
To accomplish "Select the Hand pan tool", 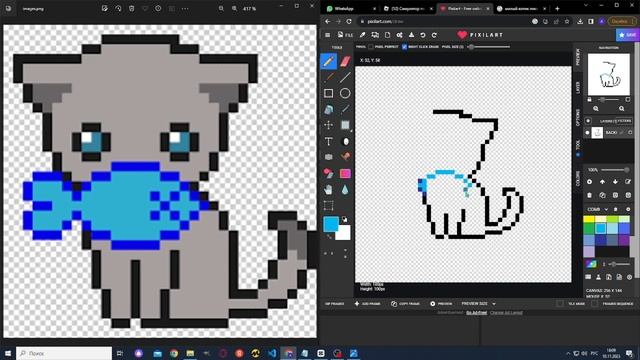I will (x=329, y=189).
